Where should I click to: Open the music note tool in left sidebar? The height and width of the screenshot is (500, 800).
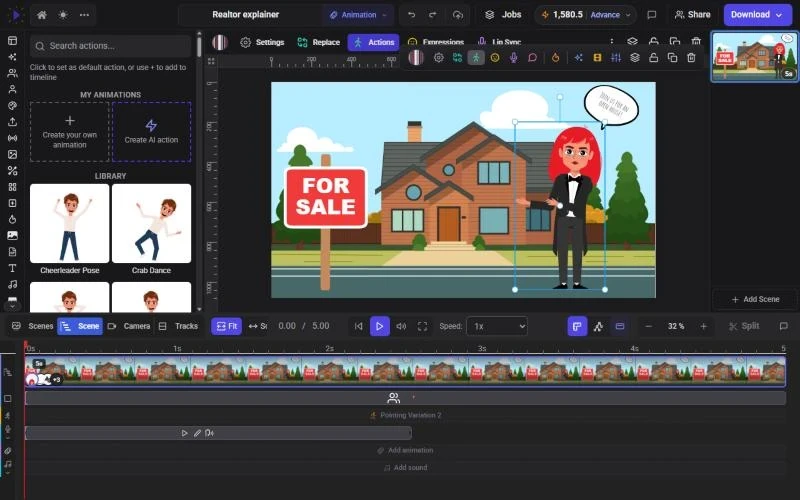pyautogui.click(x=12, y=284)
